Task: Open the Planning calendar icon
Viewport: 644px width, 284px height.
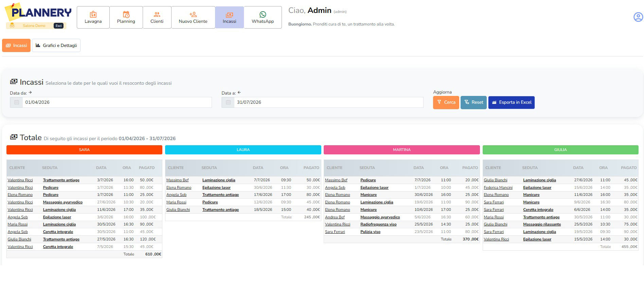Action: pyautogui.click(x=126, y=15)
